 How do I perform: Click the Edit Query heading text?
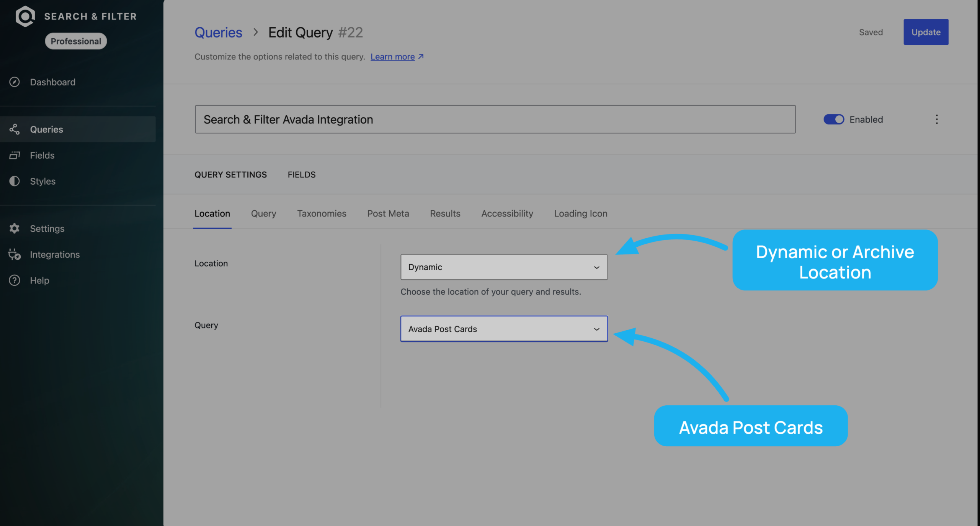pos(300,32)
